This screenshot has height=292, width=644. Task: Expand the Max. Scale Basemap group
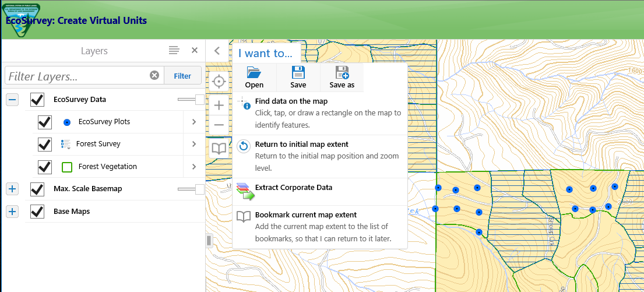tap(12, 189)
